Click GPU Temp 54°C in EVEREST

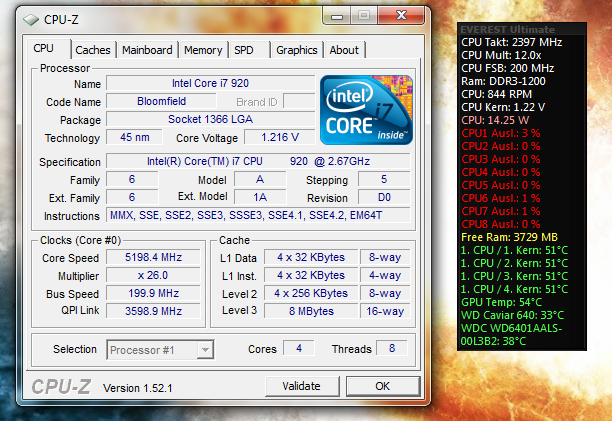[x=502, y=302]
